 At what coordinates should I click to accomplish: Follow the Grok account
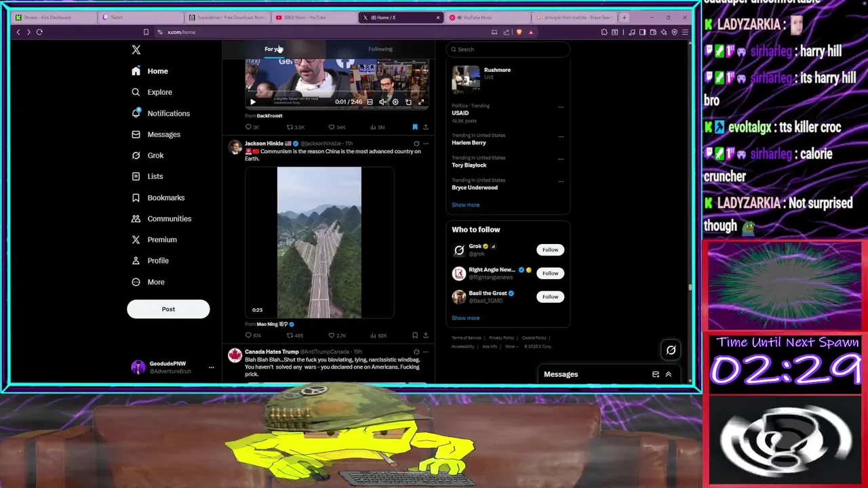tap(550, 249)
